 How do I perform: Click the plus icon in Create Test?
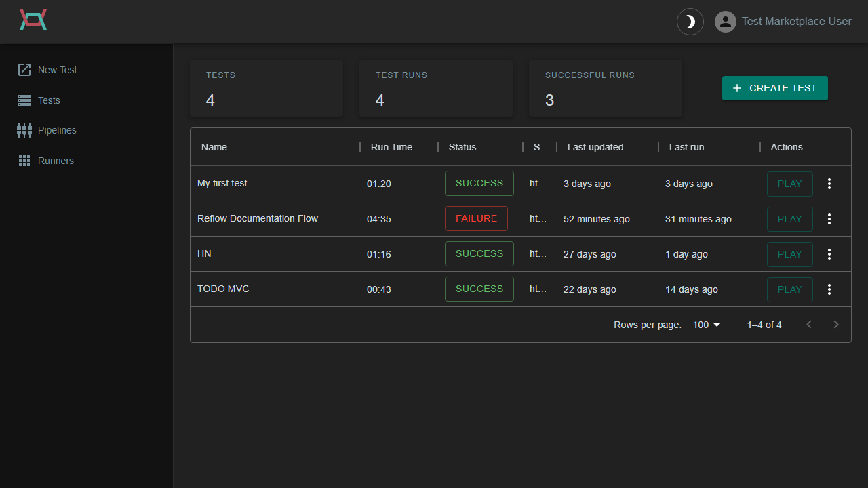click(737, 88)
